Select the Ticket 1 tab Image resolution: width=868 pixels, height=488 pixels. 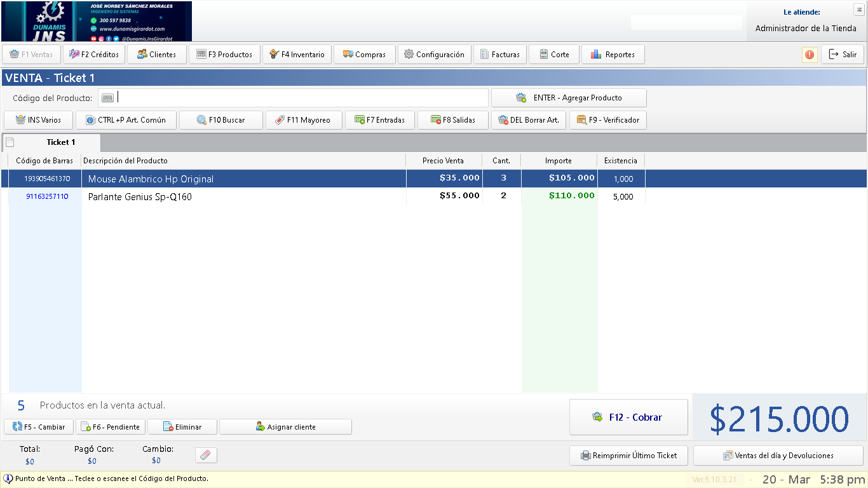[51, 142]
